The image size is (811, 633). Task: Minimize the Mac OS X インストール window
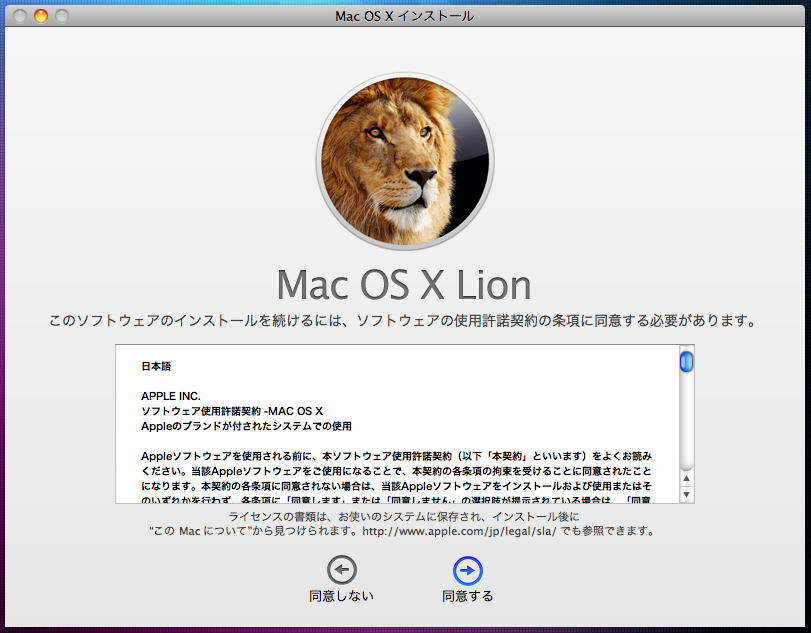(41, 16)
